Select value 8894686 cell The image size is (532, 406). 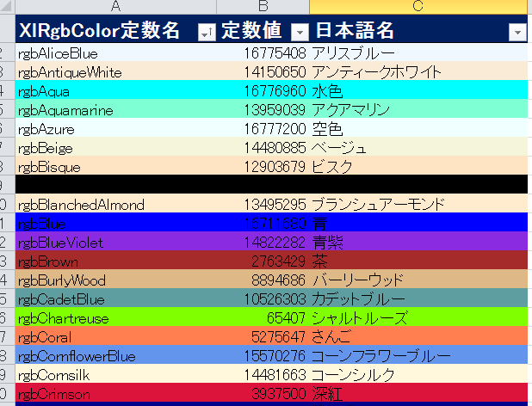[x=263, y=280]
